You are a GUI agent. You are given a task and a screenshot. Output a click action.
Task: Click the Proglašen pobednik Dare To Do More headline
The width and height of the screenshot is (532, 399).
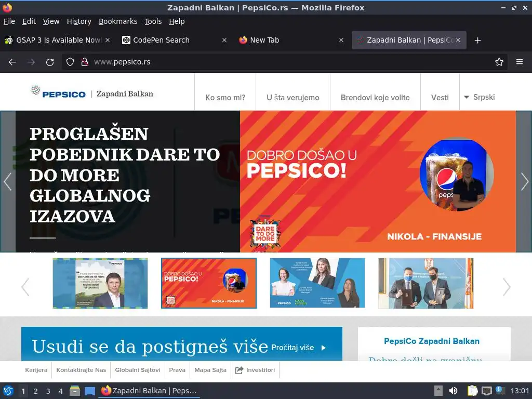click(125, 176)
